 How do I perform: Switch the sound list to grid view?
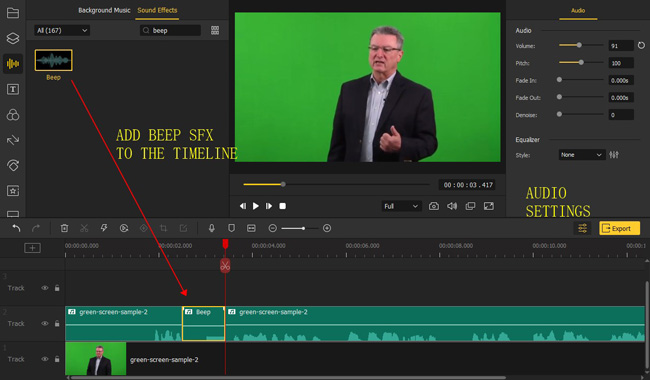(x=215, y=30)
